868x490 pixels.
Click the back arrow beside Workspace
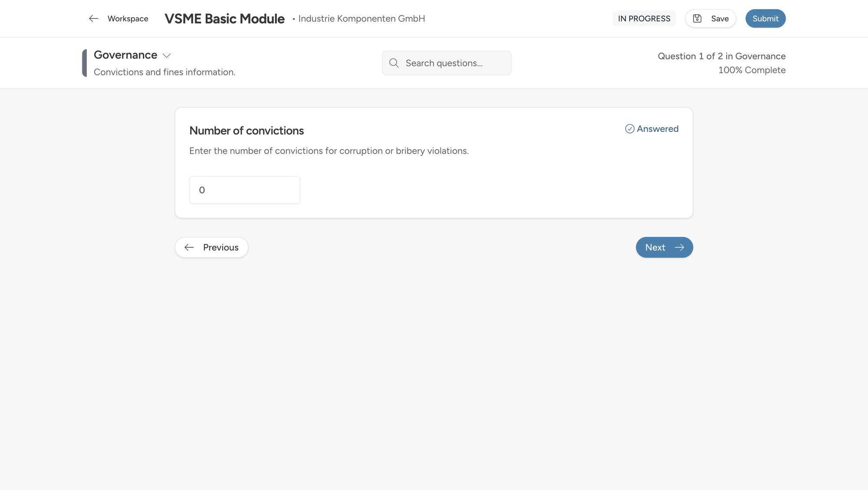coord(93,19)
